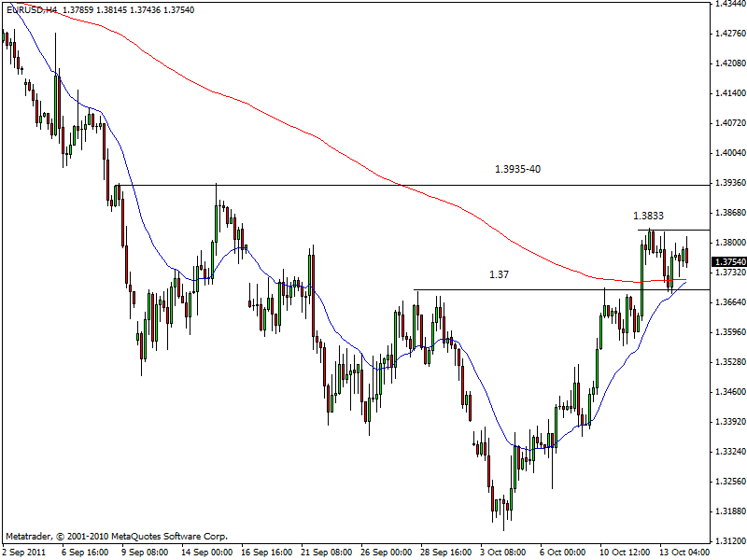Click the 28 Sep 16:00 time label
Screen dimensions: 747x560
(444, 552)
